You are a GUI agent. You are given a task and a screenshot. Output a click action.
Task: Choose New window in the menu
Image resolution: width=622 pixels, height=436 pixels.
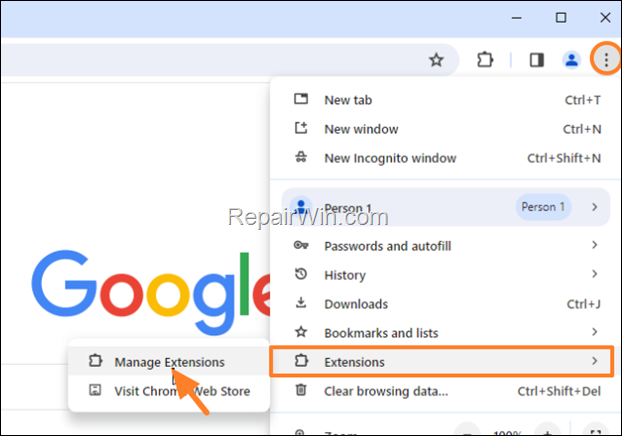[446, 129]
